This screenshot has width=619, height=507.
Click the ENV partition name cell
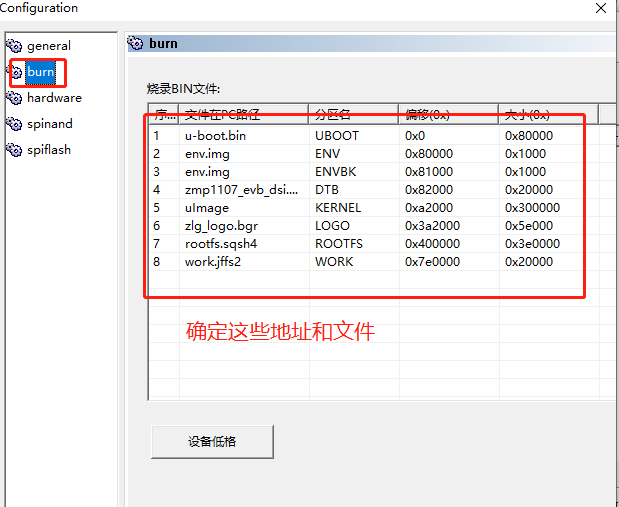click(327, 154)
